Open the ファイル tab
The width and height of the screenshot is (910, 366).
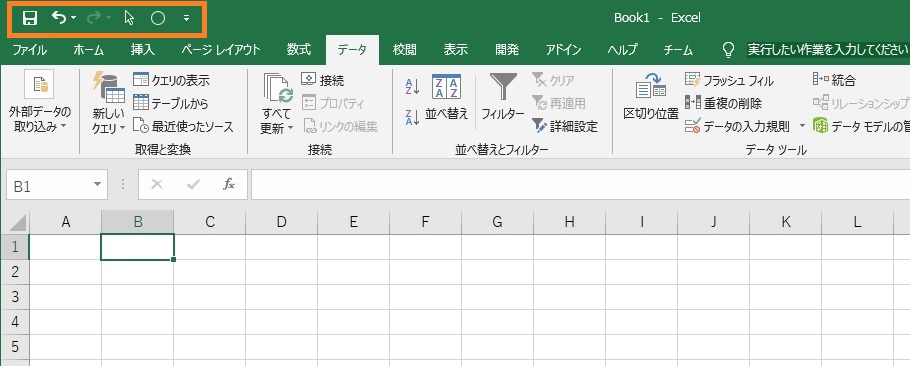[x=30, y=50]
